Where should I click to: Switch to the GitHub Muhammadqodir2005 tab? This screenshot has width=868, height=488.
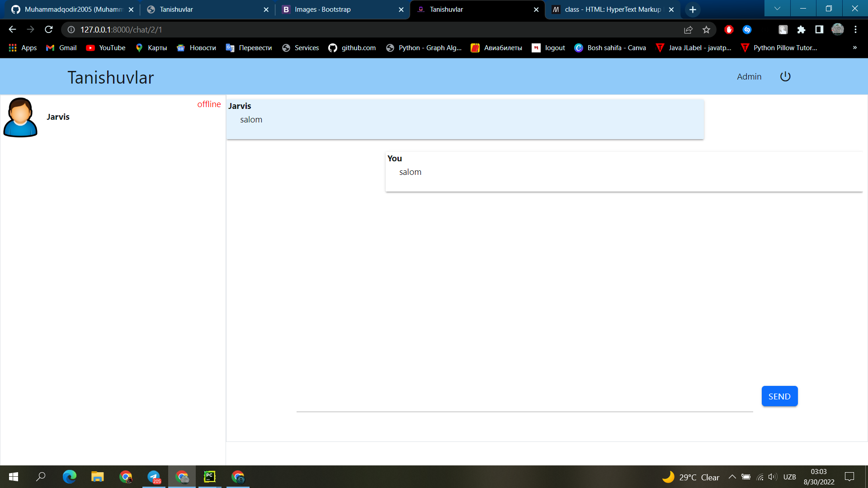(72, 9)
